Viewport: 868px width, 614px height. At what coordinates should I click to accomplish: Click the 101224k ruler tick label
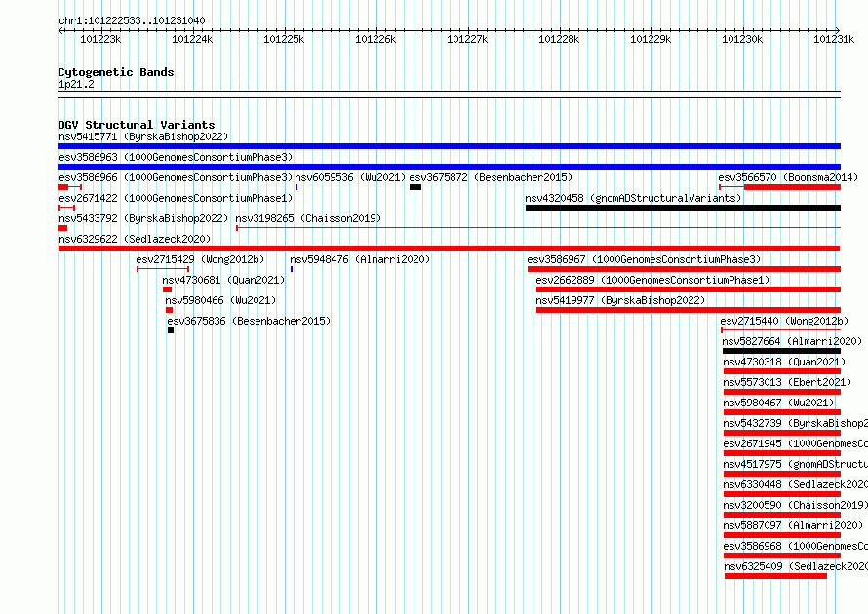point(192,39)
